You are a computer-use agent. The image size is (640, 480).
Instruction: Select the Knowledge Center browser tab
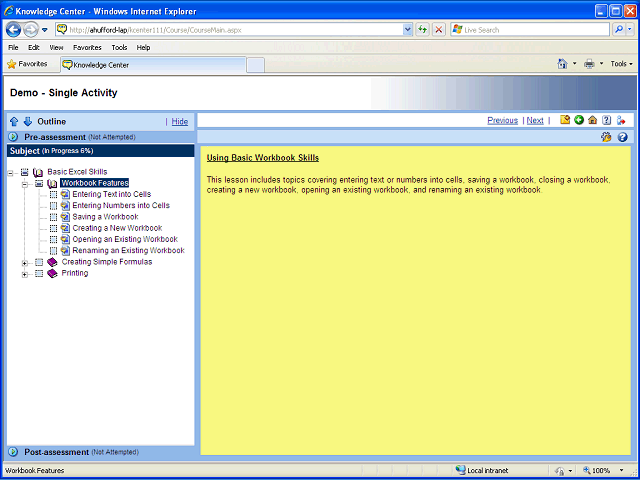(153, 65)
